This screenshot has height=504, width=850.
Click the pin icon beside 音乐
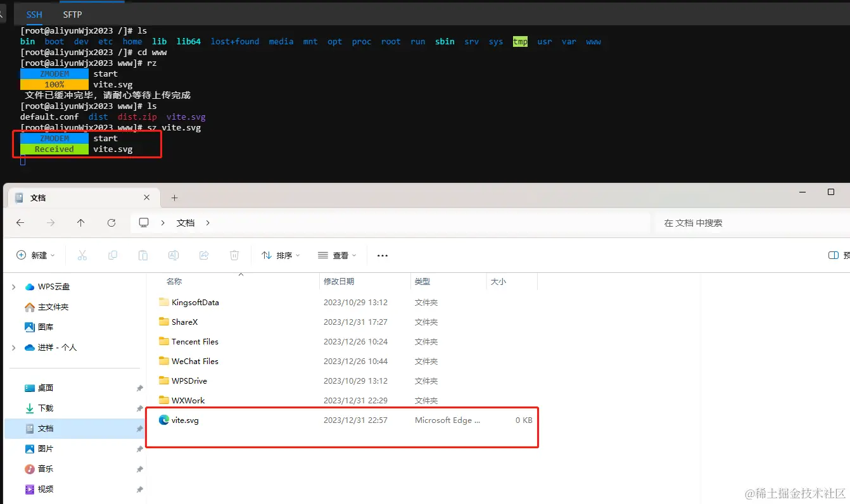tap(139, 469)
